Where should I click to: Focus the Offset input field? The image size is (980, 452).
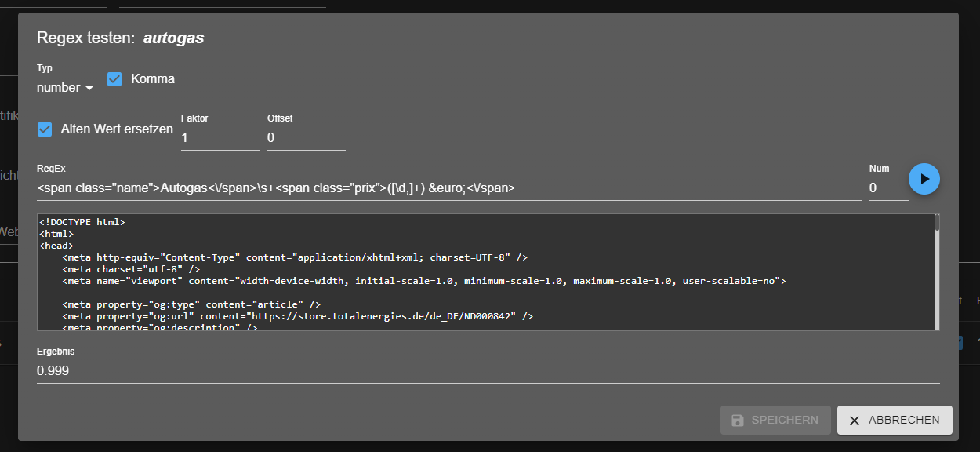pos(306,138)
